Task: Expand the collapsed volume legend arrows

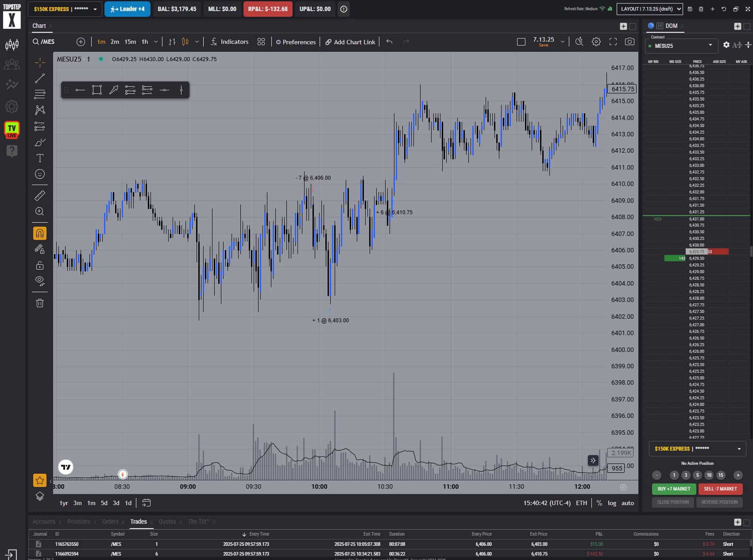Action: coord(593,460)
